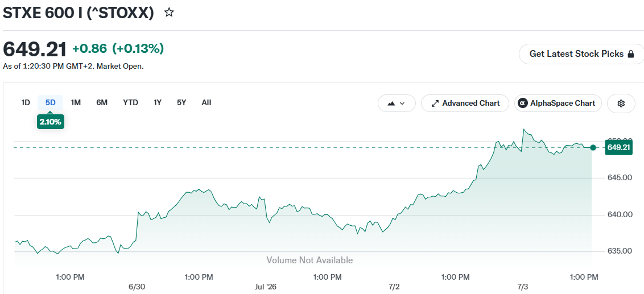Select the All range tab
644x294 pixels.
click(x=207, y=103)
